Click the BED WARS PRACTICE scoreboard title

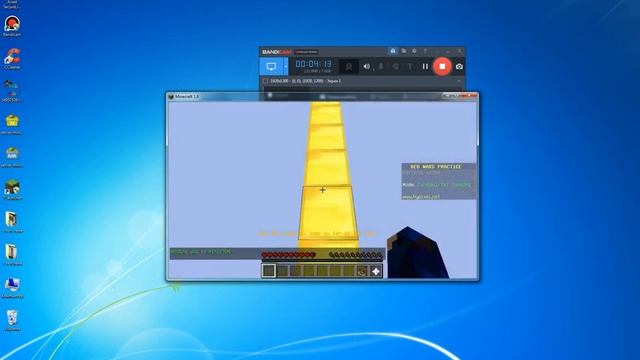click(x=436, y=167)
